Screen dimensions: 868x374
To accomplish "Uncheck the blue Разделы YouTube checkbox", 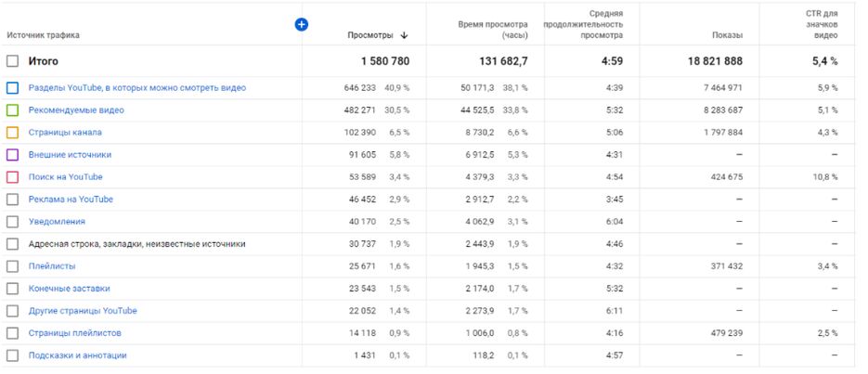I will [12, 88].
